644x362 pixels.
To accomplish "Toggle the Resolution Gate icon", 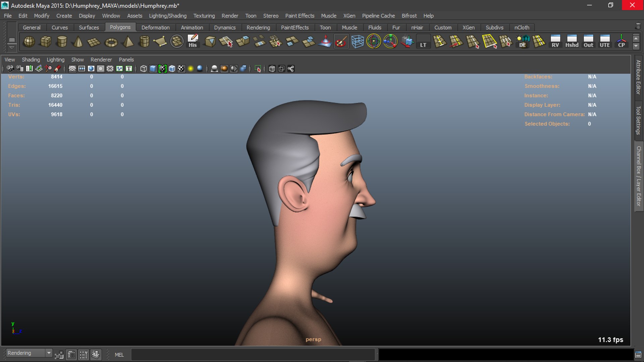I will [91, 69].
